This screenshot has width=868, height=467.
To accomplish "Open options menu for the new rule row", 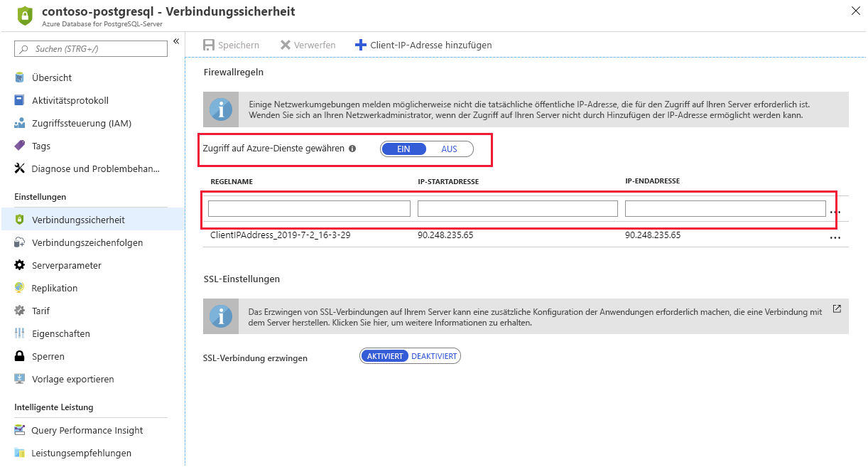I will click(835, 211).
